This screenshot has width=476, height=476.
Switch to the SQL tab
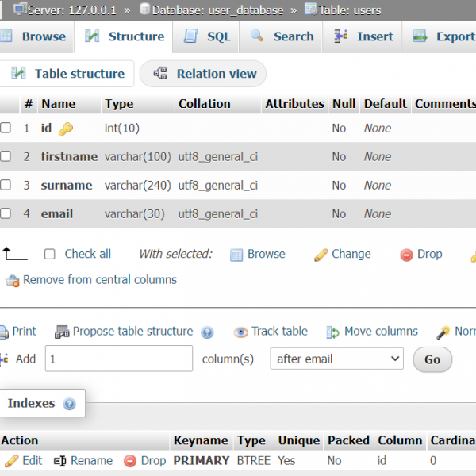[207, 36]
